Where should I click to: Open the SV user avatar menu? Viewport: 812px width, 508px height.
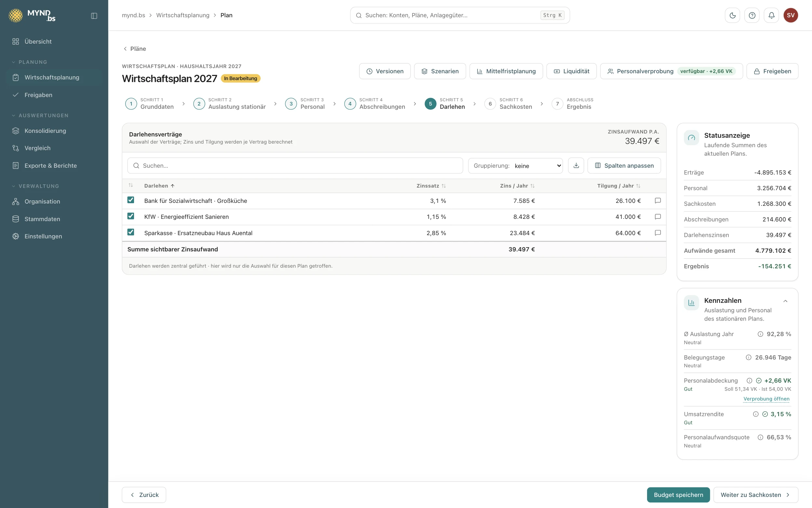click(791, 15)
